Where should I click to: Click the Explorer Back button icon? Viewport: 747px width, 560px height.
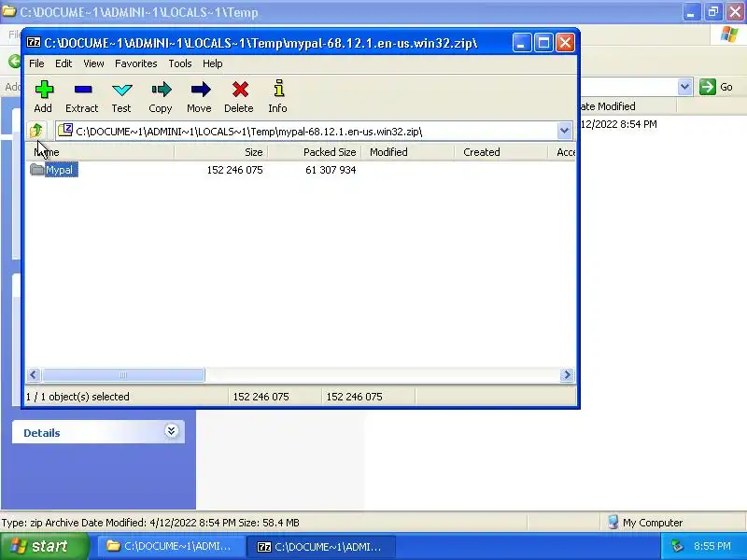(x=15, y=62)
